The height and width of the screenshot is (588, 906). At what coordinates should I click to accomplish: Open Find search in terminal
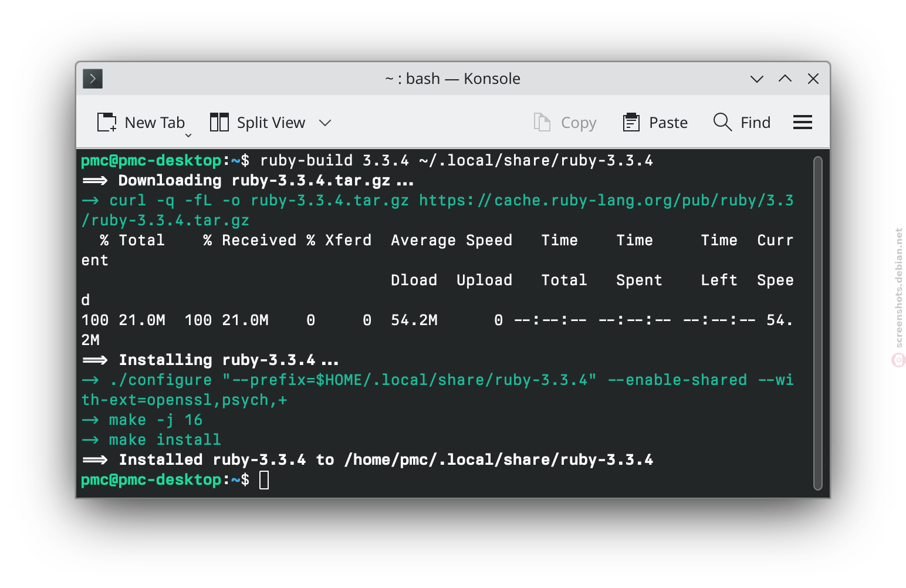click(742, 123)
